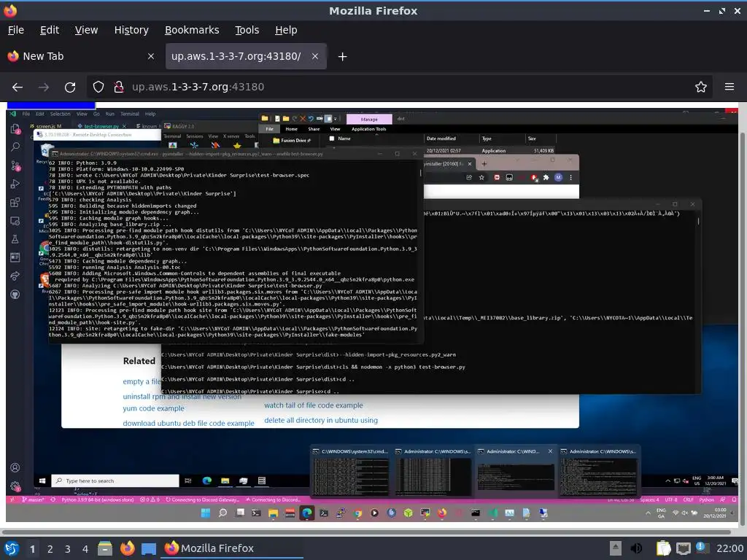Select the up.aws.1-3-3-7.org:43180 tab
747x560 pixels.
(236, 56)
